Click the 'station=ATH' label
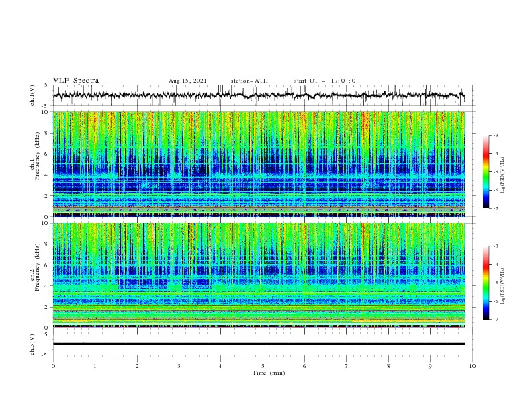 click(x=249, y=81)
